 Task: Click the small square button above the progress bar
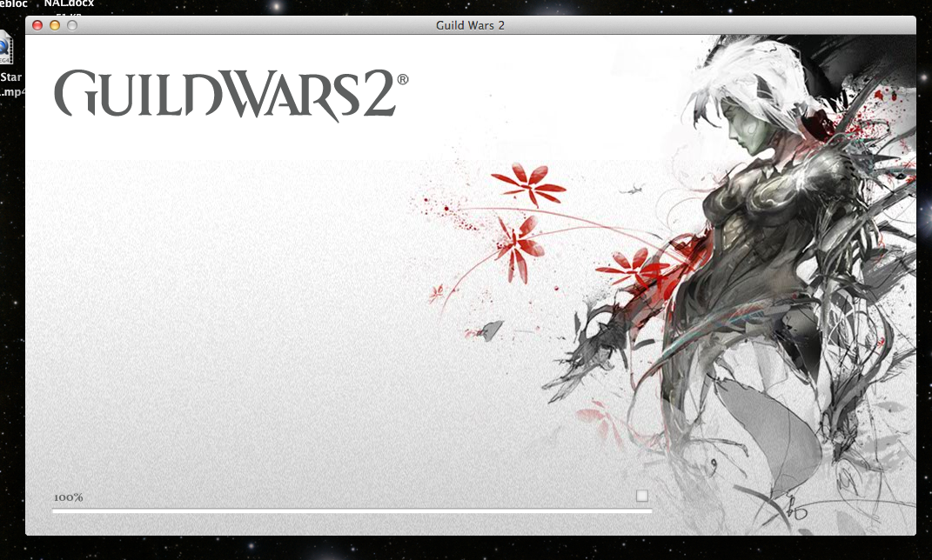click(x=642, y=496)
